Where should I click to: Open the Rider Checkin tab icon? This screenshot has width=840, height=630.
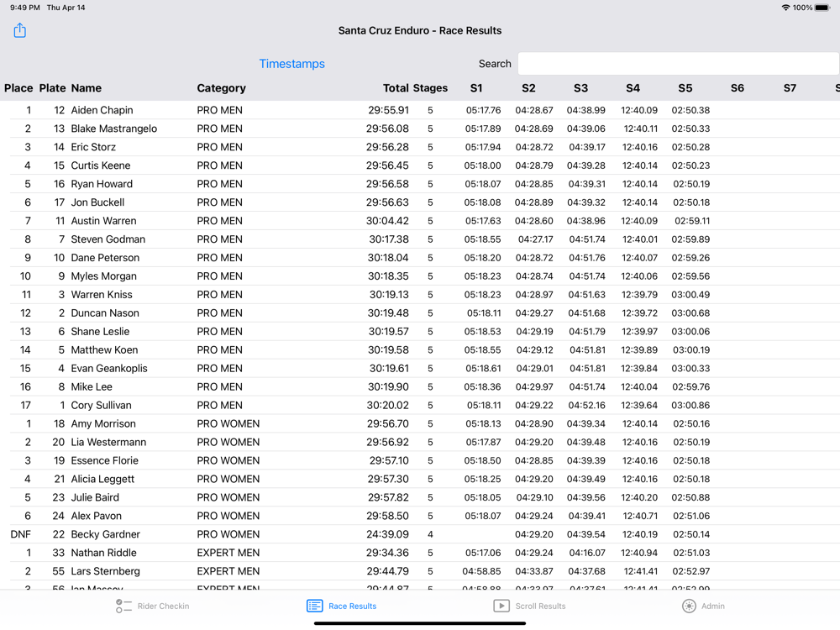point(123,606)
